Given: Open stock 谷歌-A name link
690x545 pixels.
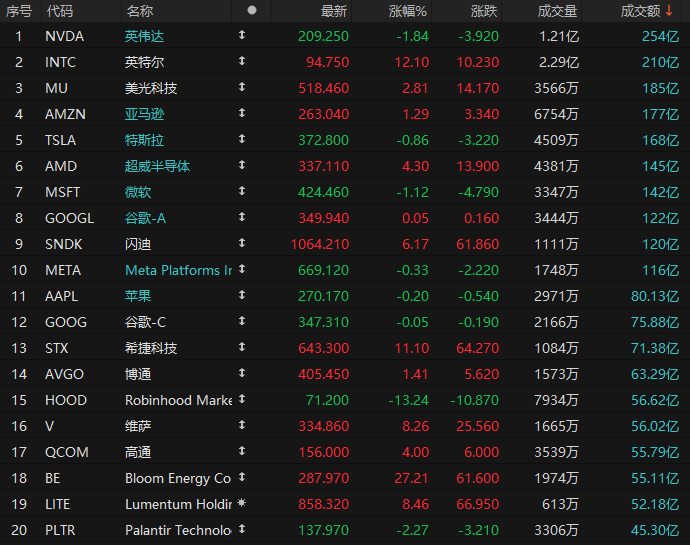Looking at the screenshot, I should point(145,218).
